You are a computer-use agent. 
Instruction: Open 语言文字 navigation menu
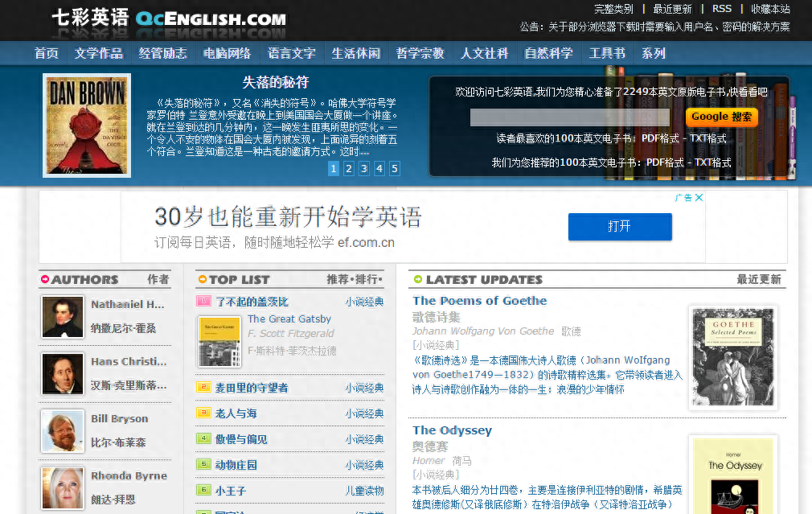pos(292,53)
